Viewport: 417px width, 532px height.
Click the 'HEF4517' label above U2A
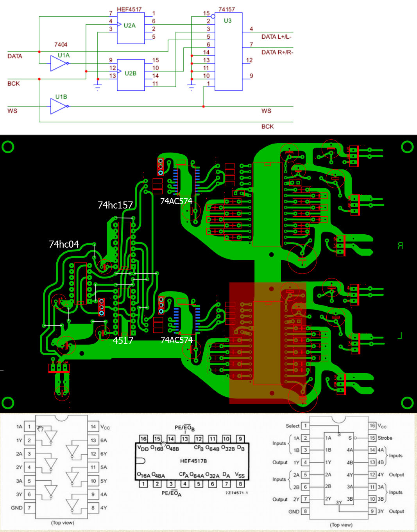point(129,9)
